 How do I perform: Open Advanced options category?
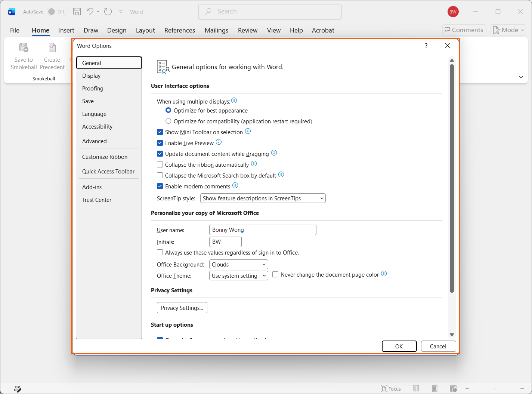[109, 141]
